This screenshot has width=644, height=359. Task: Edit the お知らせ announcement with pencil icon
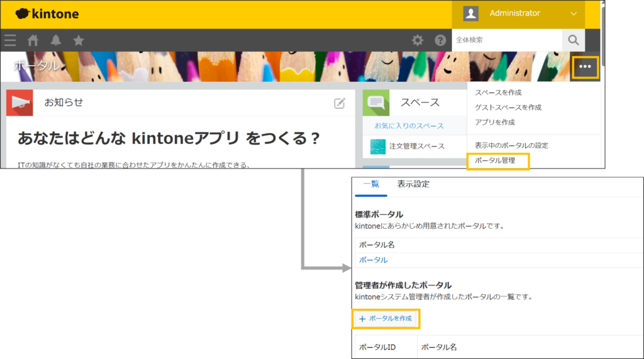pos(340,103)
